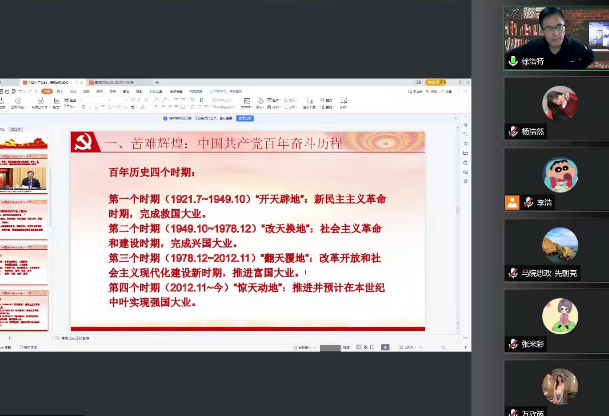
Task: Click the orange login button in title bar
Action: click(435, 82)
